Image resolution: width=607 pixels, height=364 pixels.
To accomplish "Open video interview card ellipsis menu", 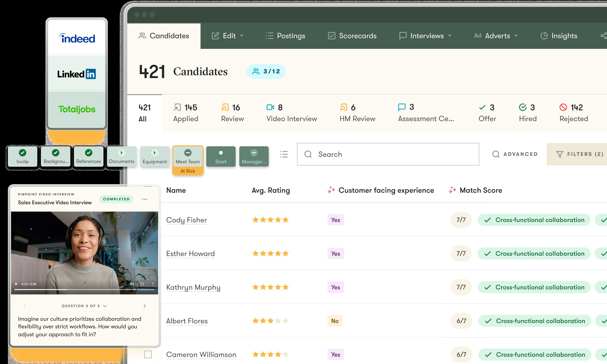I will [x=145, y=199].
